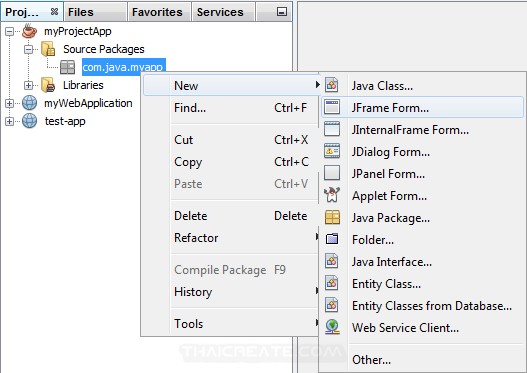Select Folder... menu entry
The width and height of the screenshot is (527, 373).
[x=422, y=240]
